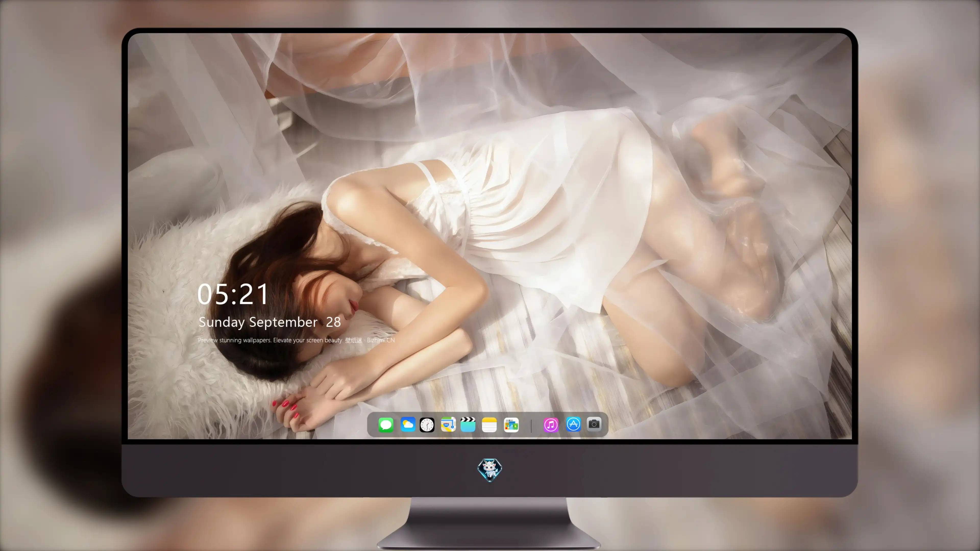Image resolution: width=980 pixels, height=551 pixels.
Task: Open the Weather app in the dock
Action: (x=408, y=424)
